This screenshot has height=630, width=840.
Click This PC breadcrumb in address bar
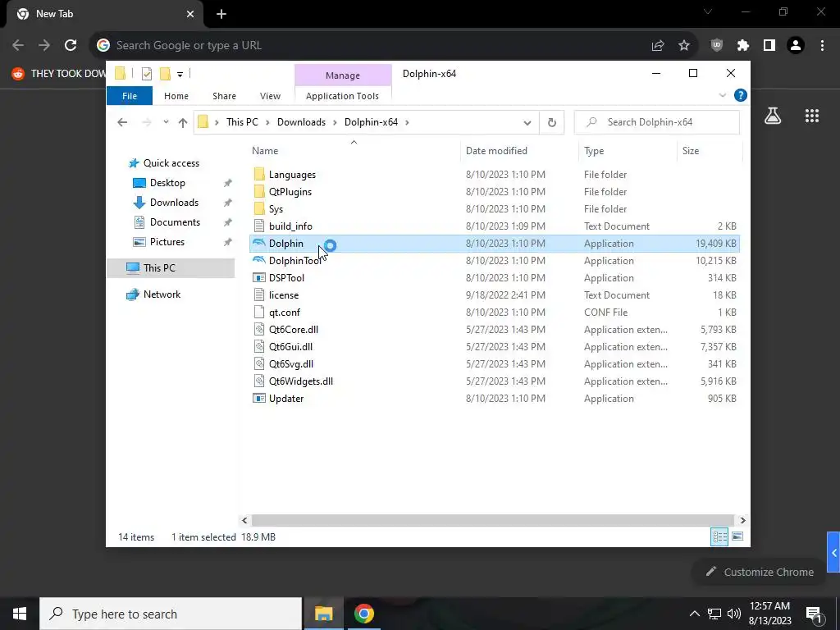pyautogui.click(x=242, y=122)
